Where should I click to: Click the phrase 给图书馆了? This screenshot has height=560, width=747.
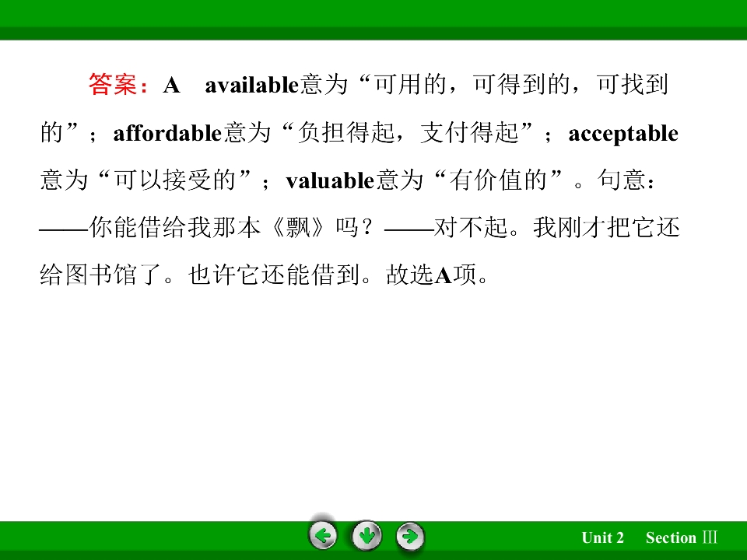pyautogui.click(x=101, y=275)
